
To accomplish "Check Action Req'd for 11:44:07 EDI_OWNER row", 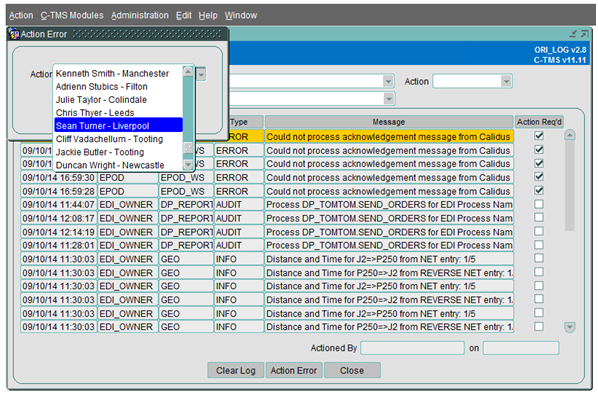I will [x=539, y=204].
